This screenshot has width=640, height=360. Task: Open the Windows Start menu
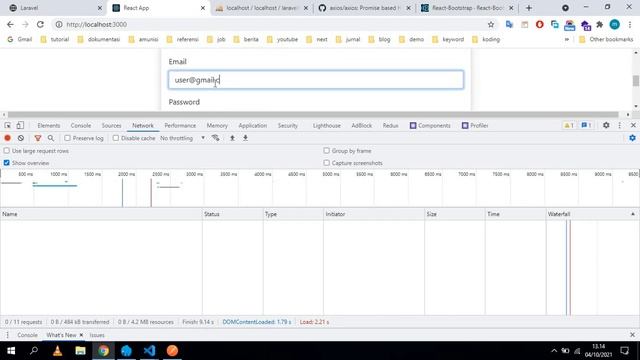pos(11,351)
